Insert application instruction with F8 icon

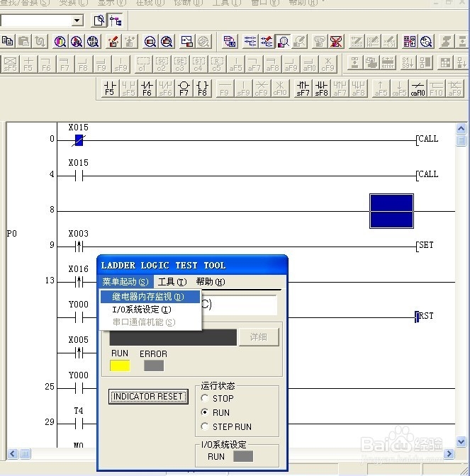(202, 88)
